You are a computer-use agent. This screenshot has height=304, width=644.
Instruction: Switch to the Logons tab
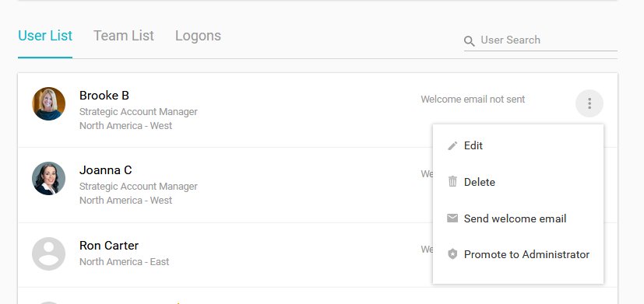coord(198,36)
